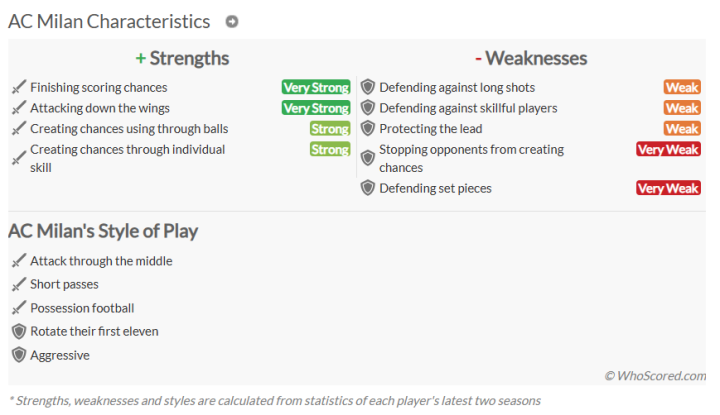Click shield icon beside Protecting the lead

367,129
